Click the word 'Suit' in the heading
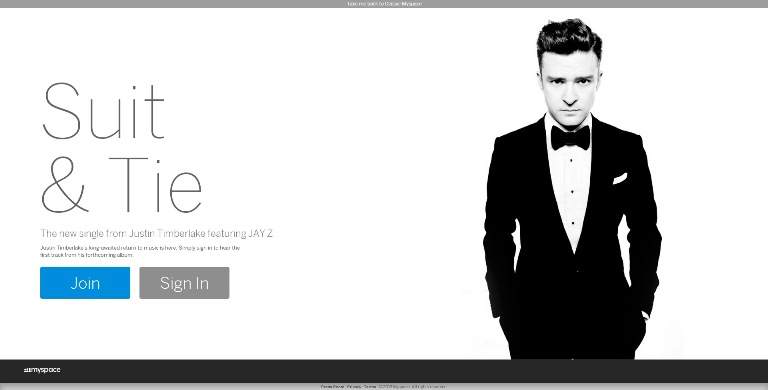The width and height of the screenshot is (768, 390). click(x=103, y=111)
